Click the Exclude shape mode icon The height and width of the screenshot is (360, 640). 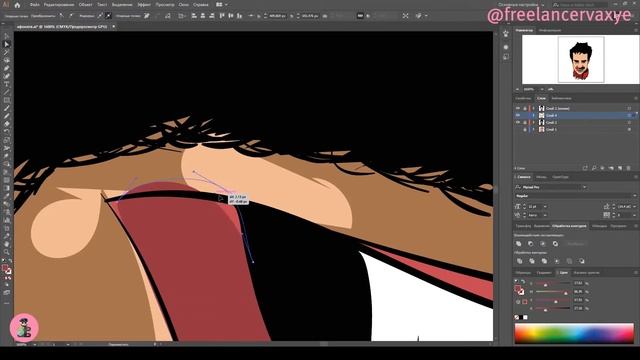[x=555, y=244]
